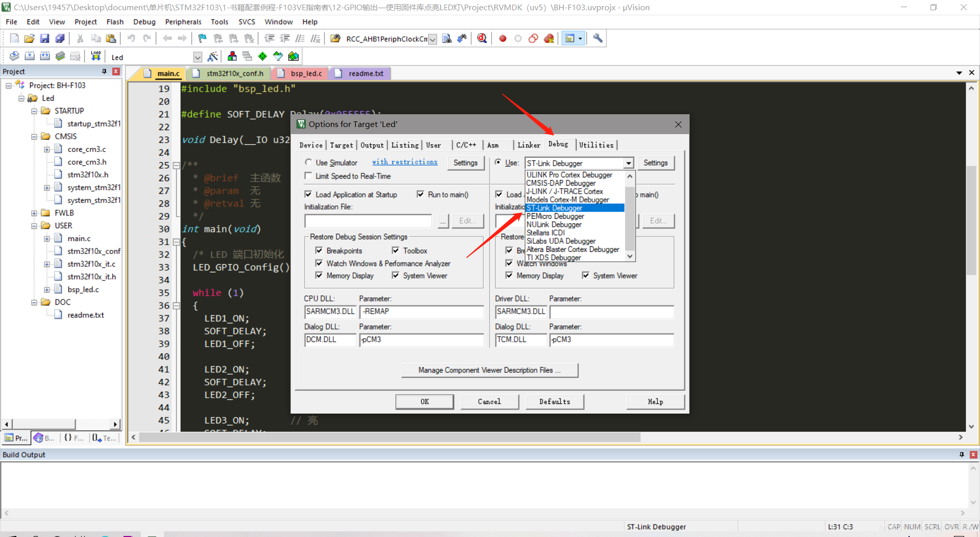980x537 pixels.
Task: Click the Translate current file icon
Action: coord(14,57)
